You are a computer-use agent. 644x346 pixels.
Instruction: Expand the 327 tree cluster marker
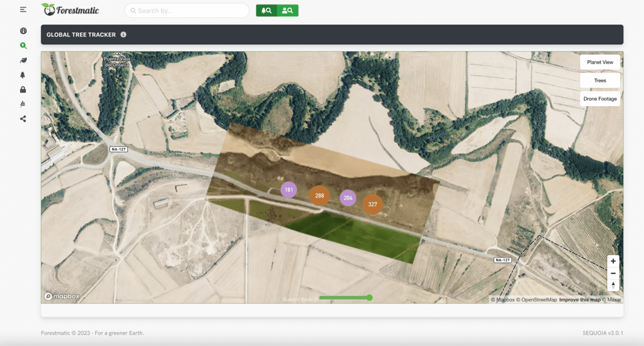coord(372,205)
